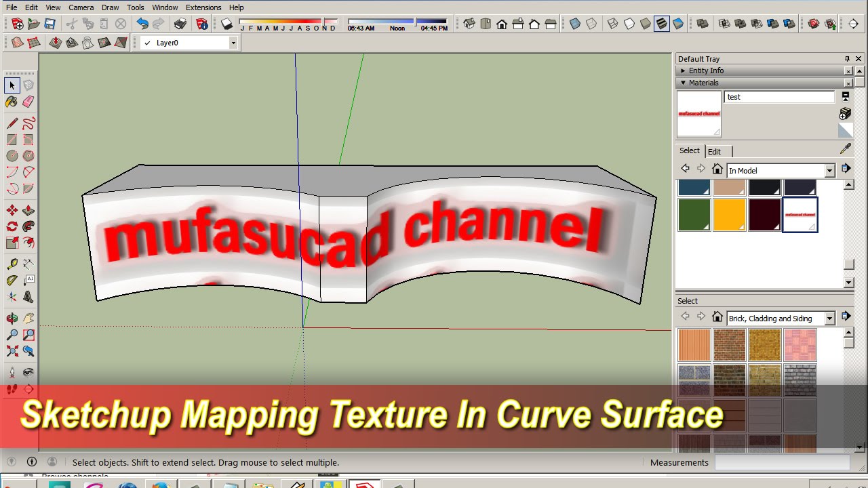Viewport: 868px width, 488px height.
Task: Toggle Back Edges face style
Action: click(x=591, y=24)
